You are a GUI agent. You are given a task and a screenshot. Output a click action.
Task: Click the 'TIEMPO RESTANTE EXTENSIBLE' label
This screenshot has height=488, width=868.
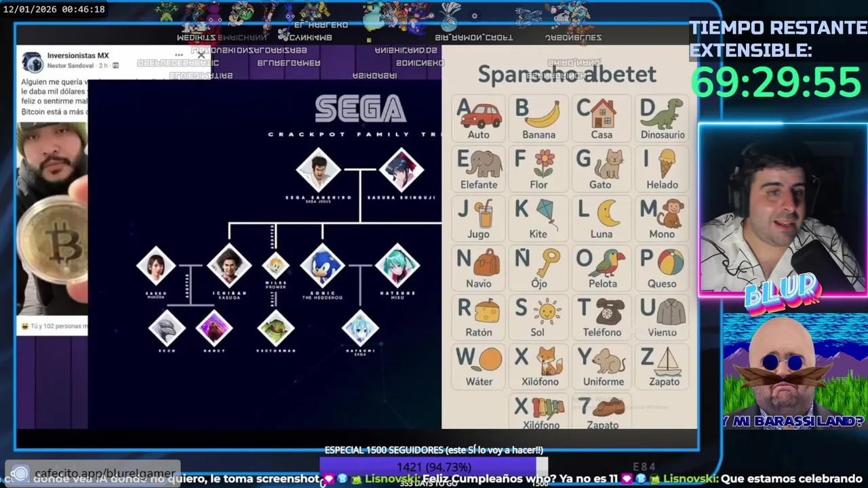pyautogui.click(x=778, y=39)
